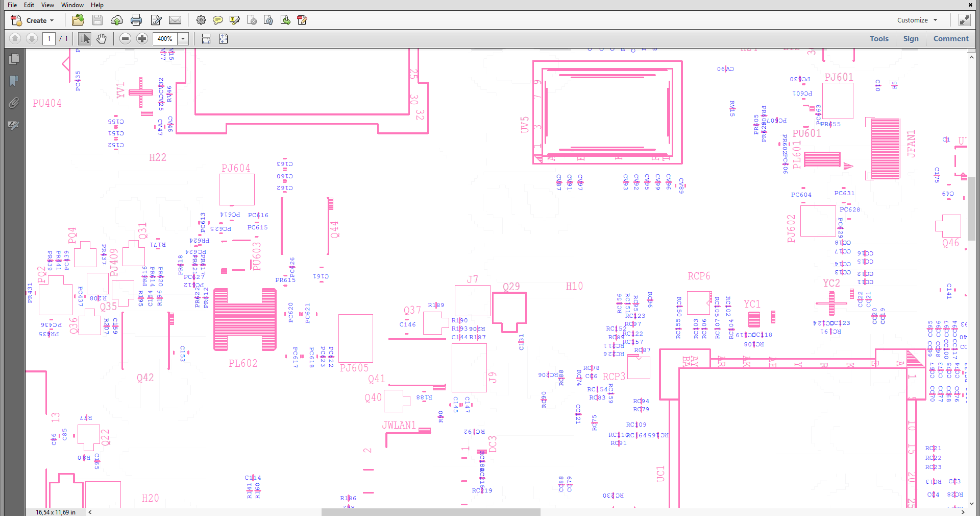Viewport: 980px width, 516px height.
Task: Open the View menu
Action: coord(47,5)
